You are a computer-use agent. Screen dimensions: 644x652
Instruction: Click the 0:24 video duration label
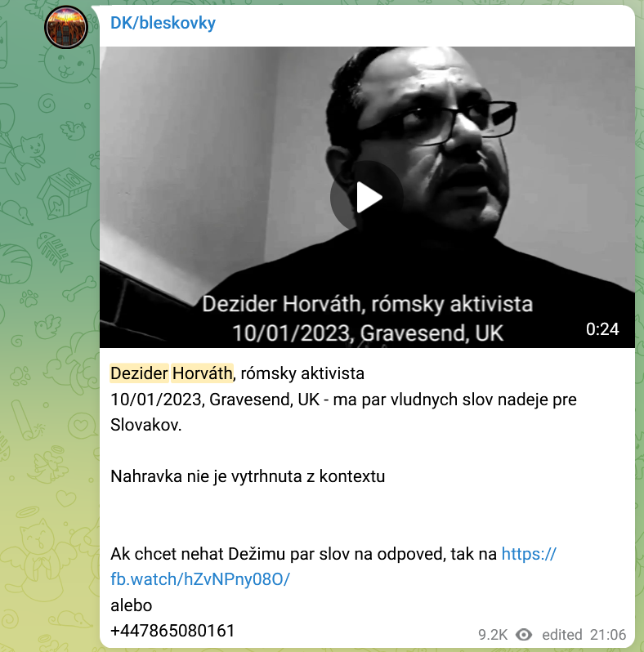point(602,329)
